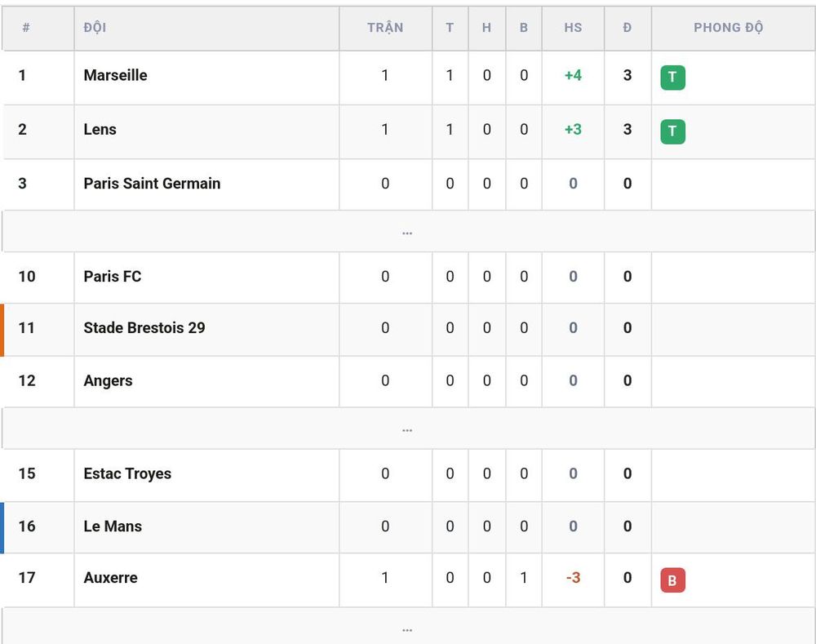Viewport: 816px width, 644px height.
Task: Open the Lens team link
Action: pos(100,129)
